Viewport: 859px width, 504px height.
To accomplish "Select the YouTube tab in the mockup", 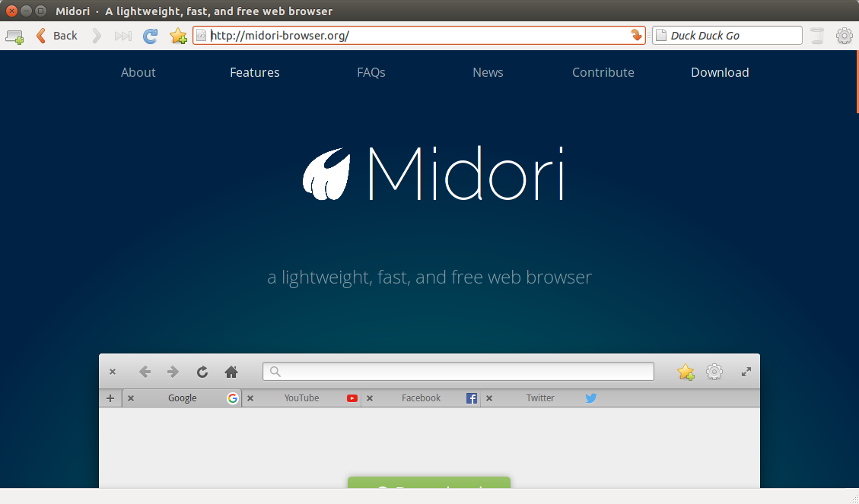I will (x=302, y=398).
